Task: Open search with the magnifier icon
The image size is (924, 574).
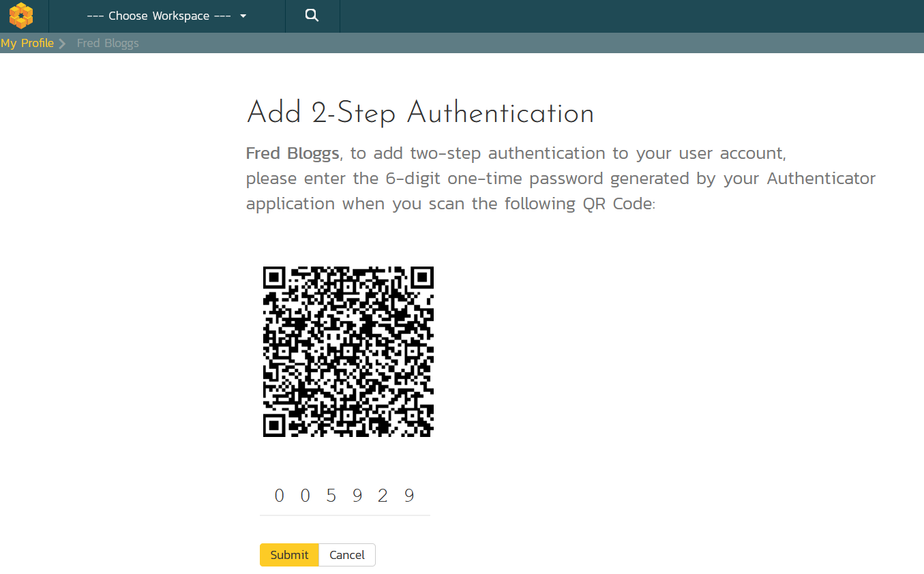Action: (312, 16)
